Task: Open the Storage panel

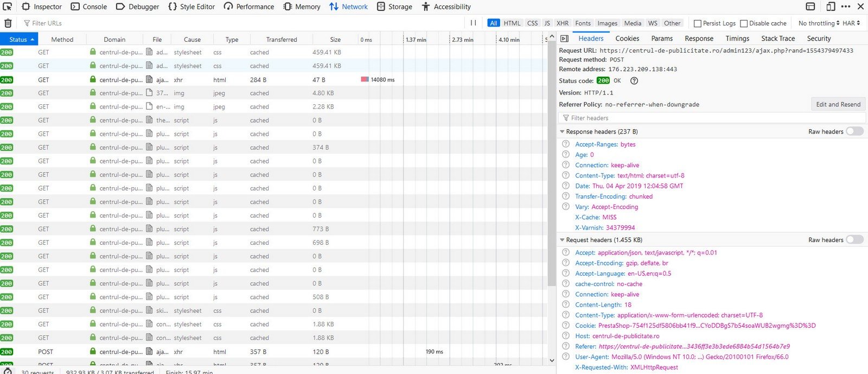Action: tap(394, 7)
